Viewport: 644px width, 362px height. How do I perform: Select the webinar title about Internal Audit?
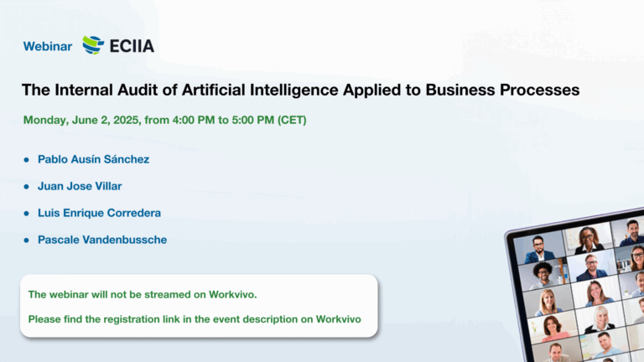301,90
